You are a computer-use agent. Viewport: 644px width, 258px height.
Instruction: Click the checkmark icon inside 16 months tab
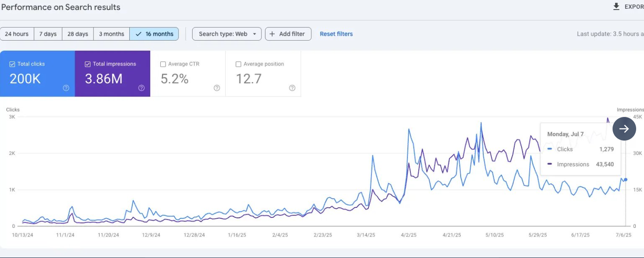(138, 34)
